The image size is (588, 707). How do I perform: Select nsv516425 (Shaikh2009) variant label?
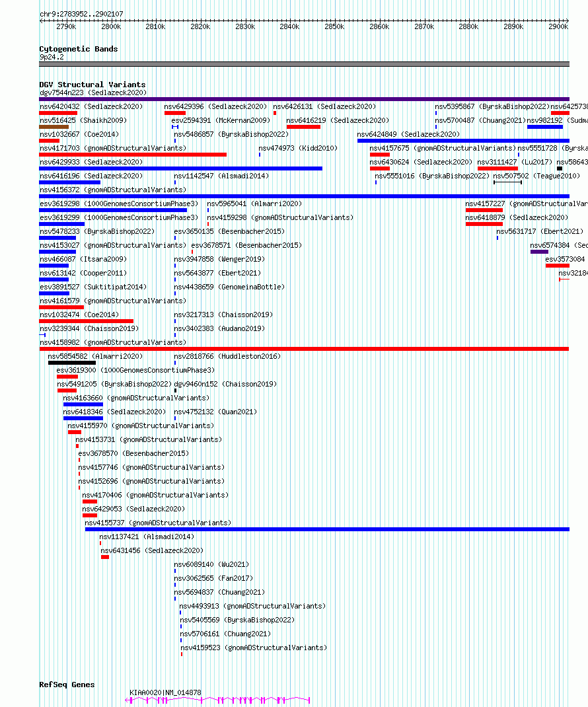pyautogui.click(x=83, y=120)
